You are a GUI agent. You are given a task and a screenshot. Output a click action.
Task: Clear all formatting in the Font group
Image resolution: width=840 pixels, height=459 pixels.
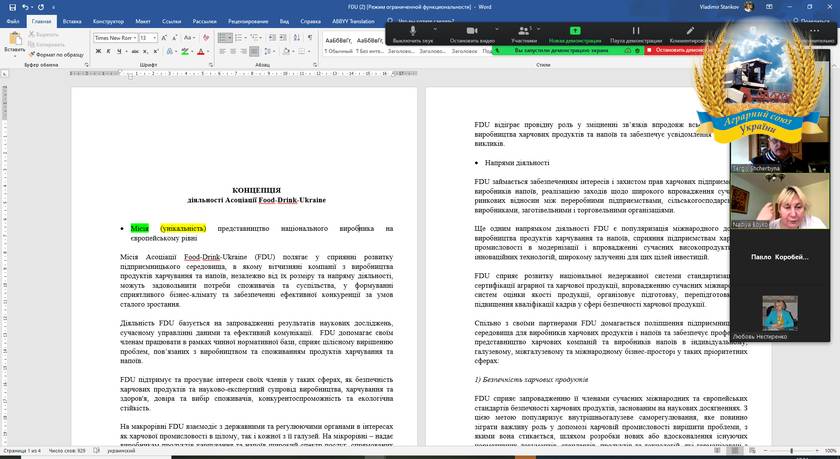coord(206,38)
